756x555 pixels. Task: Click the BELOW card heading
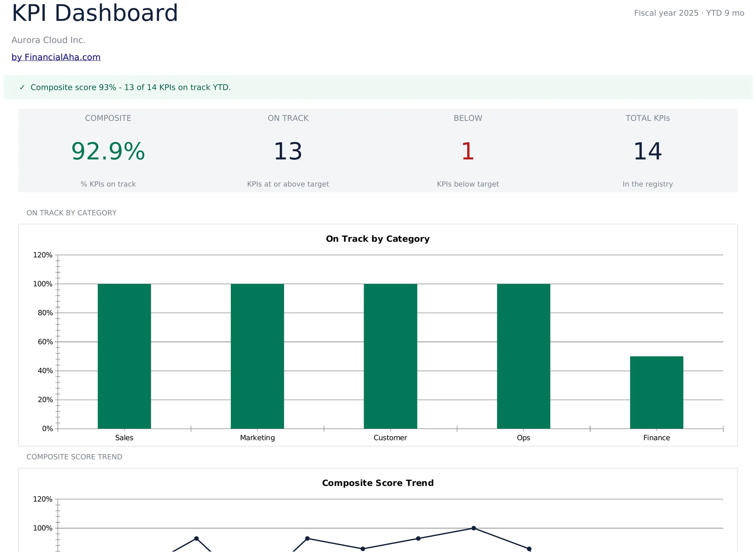(468, 118)
